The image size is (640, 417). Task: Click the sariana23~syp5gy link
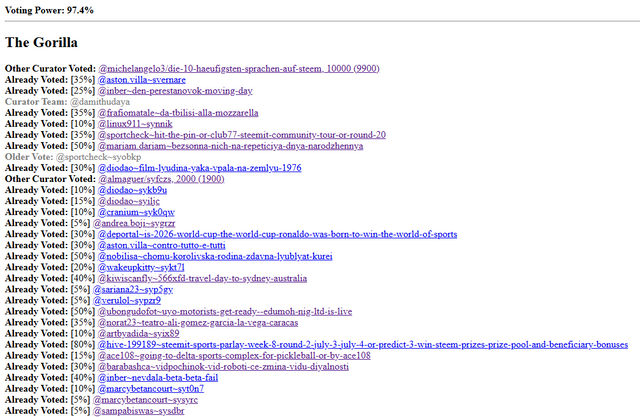(x=133, y=289)
